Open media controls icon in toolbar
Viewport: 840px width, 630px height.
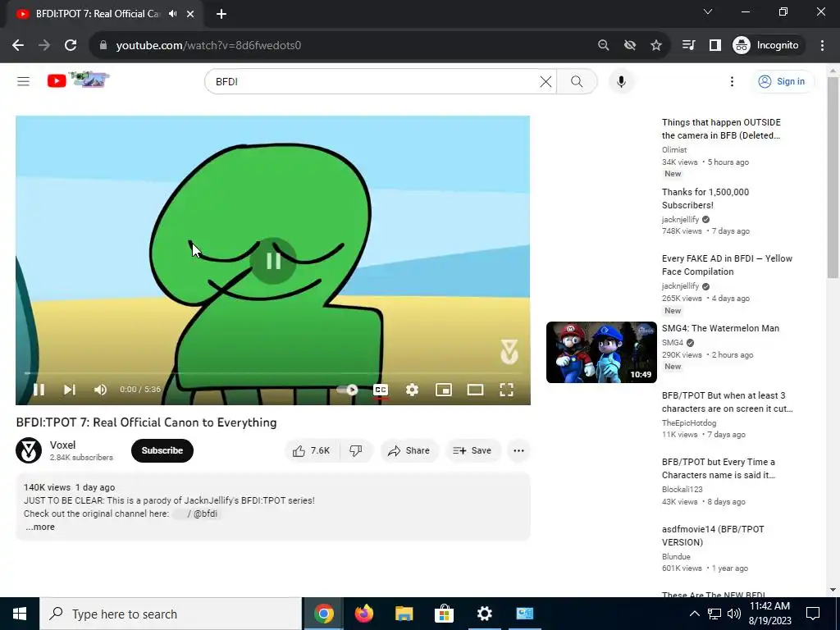[688, 45]
